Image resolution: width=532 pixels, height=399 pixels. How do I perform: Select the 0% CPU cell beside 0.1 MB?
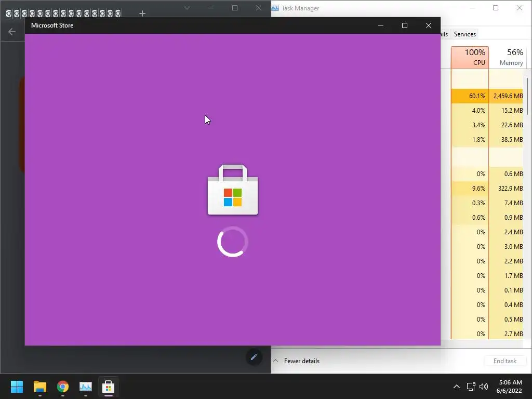point(470,290)
